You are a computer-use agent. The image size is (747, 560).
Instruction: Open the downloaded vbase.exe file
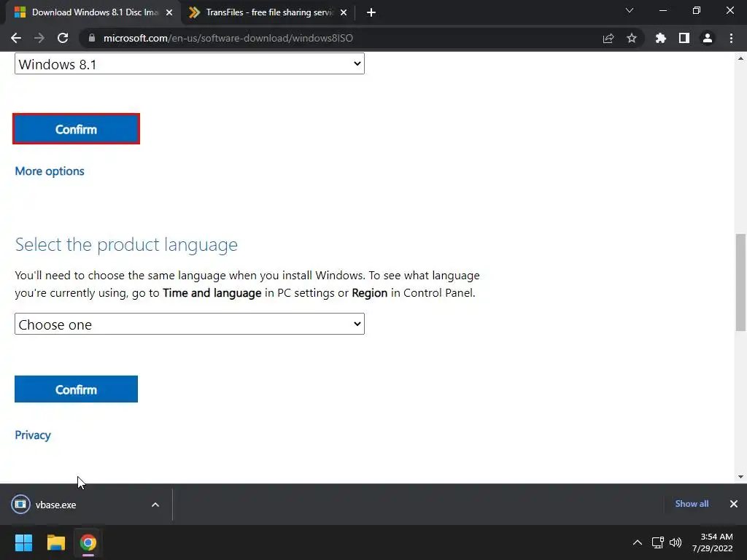55,505
